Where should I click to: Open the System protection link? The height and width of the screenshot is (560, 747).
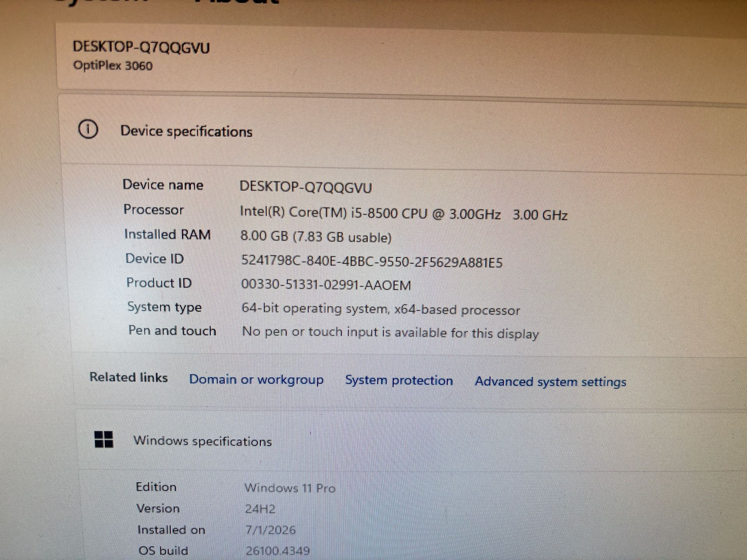[x=399, y=380]
